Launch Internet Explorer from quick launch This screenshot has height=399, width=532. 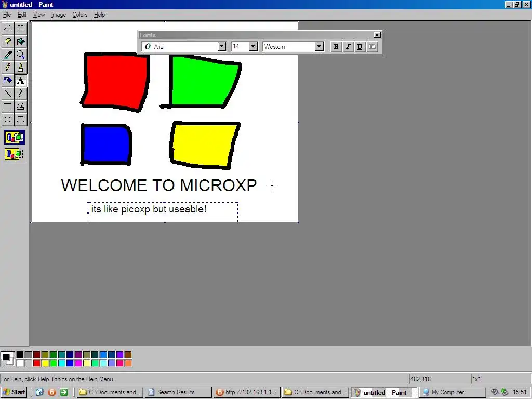[x=39, y=392]
